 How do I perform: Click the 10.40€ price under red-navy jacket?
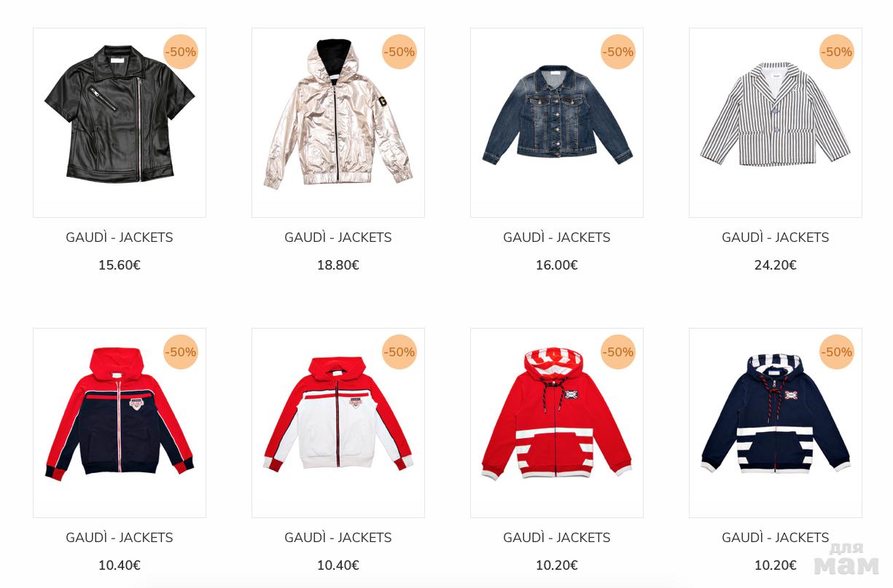click(120, 565)
